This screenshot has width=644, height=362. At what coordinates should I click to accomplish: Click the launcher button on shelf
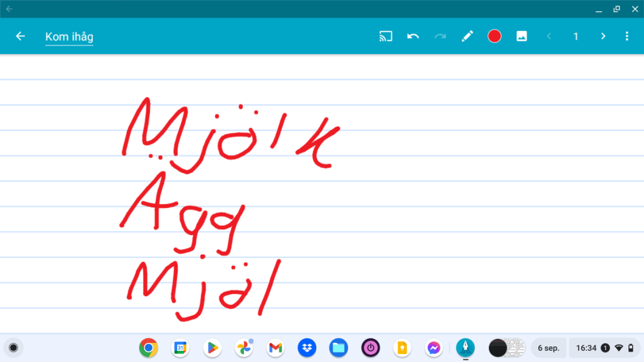13,348
